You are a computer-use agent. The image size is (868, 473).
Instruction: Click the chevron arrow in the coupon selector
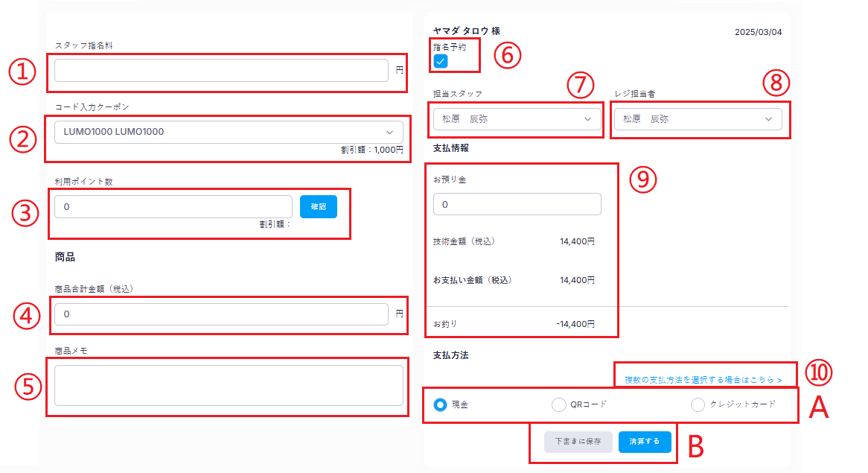(389, 133)
